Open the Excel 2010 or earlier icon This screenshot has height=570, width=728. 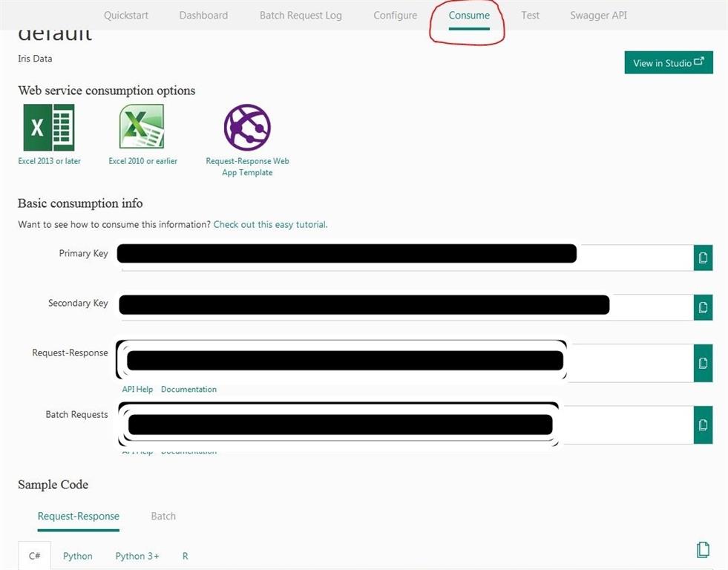click(142, 126)
